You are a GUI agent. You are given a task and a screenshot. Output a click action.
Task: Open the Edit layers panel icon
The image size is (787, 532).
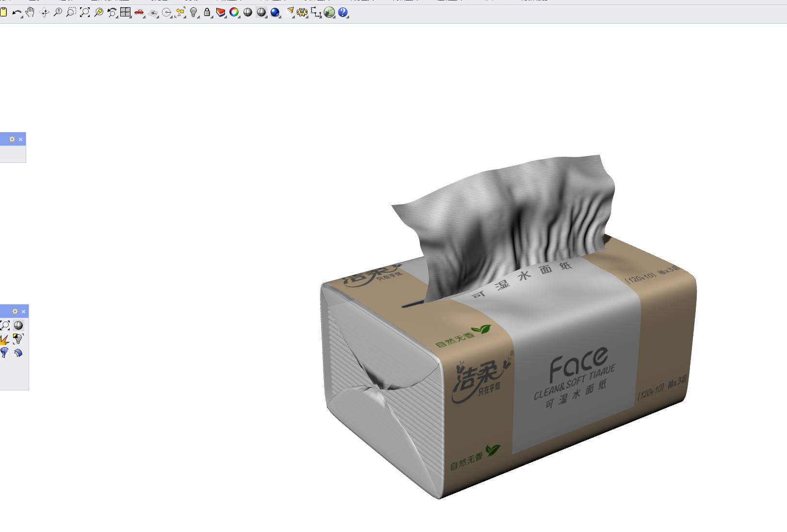[221, 12]
